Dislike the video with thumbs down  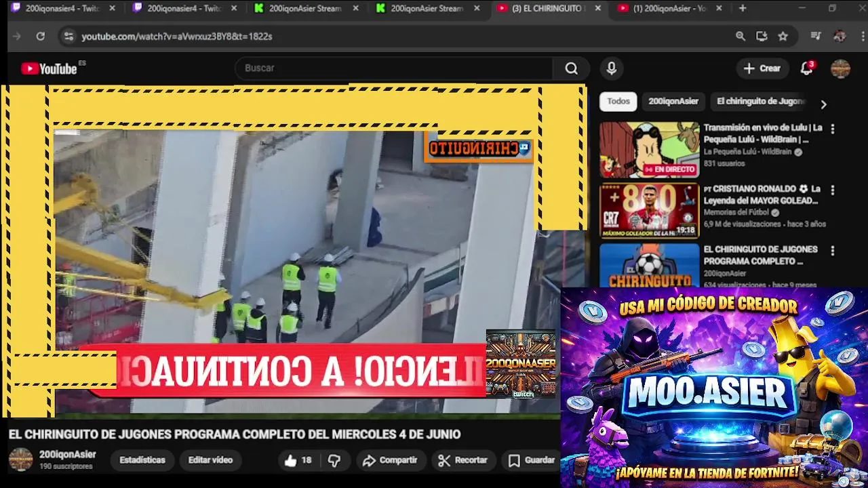pos(334,460)
